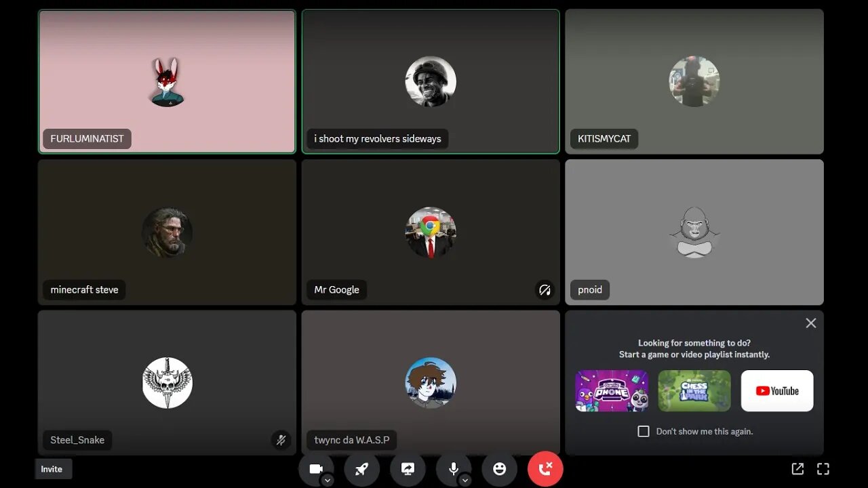868x488 pixels.
Task: Click the FURLUMINATIST name label
Action: pyautogui.click(x=87, y=139)
